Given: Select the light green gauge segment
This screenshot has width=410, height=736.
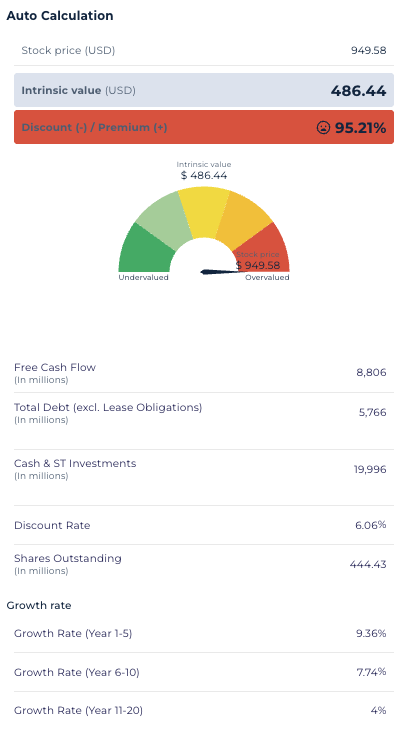Looking at the screenshot, I should [x=164, y=214].
